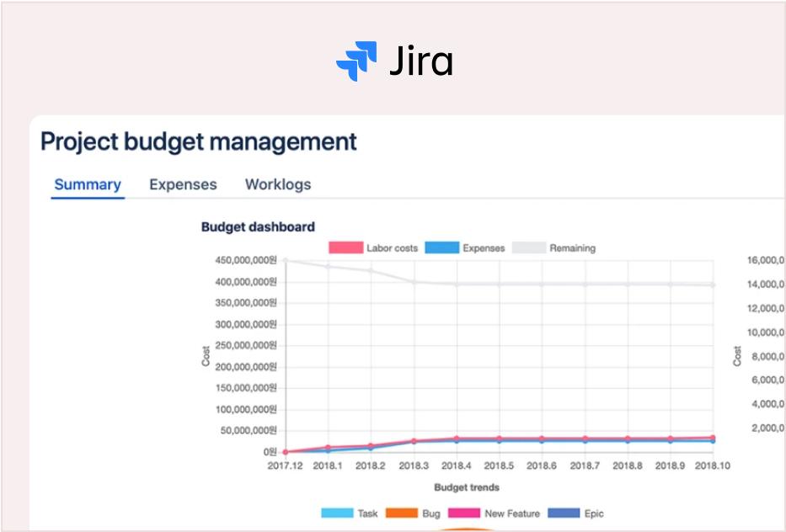This screenshot has width=786, height=532.
Task: Click the Budget dashboard title
Action: point(258,227)
